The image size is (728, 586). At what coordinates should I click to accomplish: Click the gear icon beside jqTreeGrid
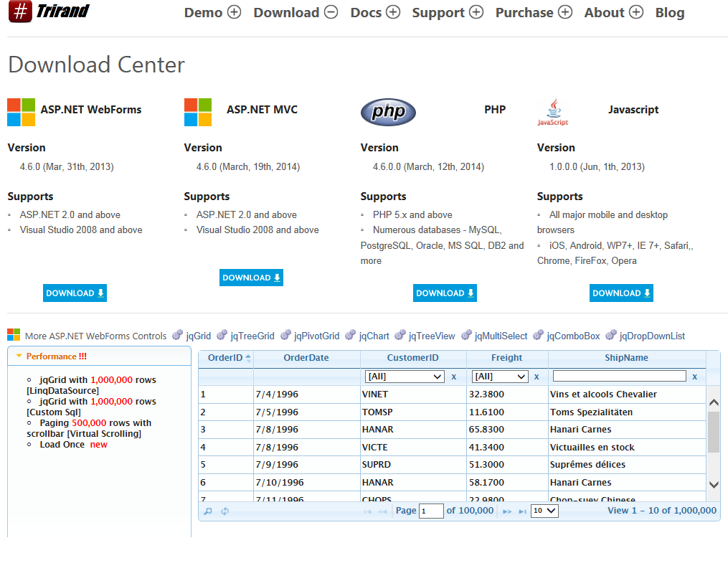(222, 335)
